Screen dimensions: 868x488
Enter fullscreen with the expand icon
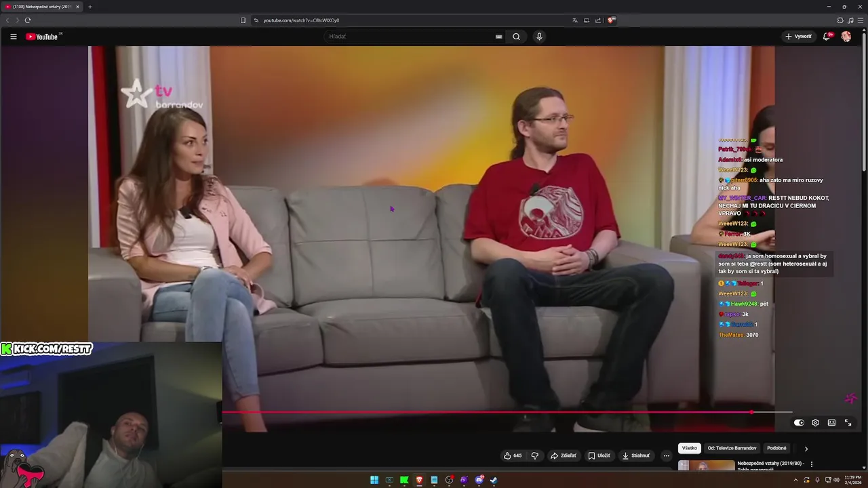pyautogui.click(x=848, y=422)
